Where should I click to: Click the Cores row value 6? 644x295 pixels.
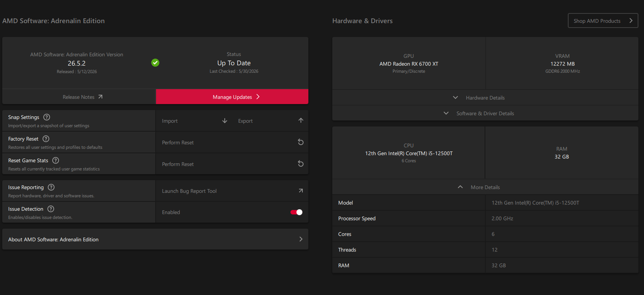493,234
